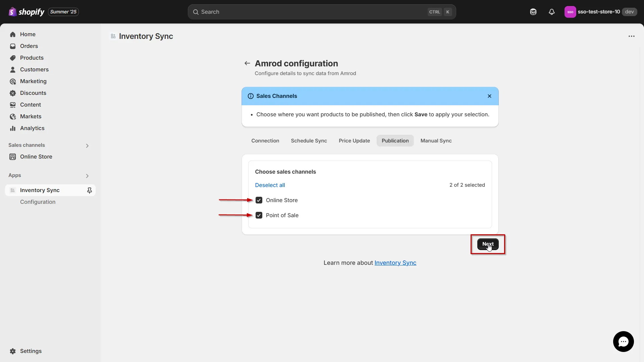The image size is (644, 362).
Task: Select Analytics in the sidebar
Action: [x=32, y=128]
